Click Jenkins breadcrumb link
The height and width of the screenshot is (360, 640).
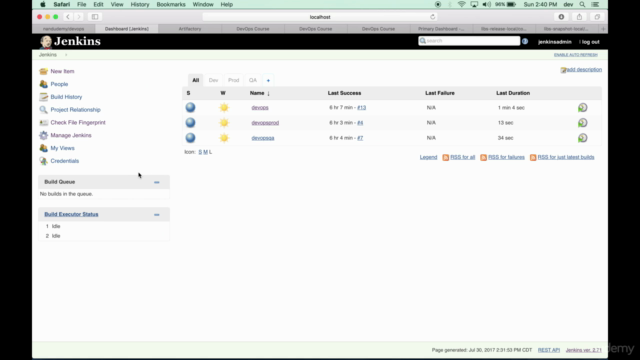(48, 55)
